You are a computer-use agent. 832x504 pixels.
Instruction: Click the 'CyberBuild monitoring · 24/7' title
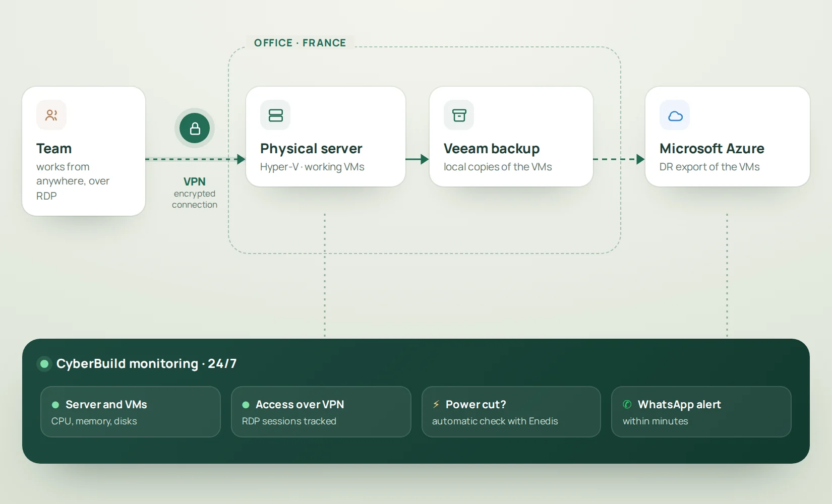[x=146, y=363]
